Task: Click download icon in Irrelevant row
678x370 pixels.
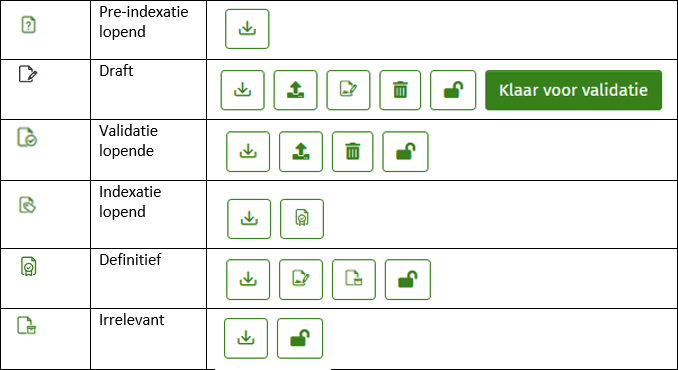Action: [x=246, y=338]
